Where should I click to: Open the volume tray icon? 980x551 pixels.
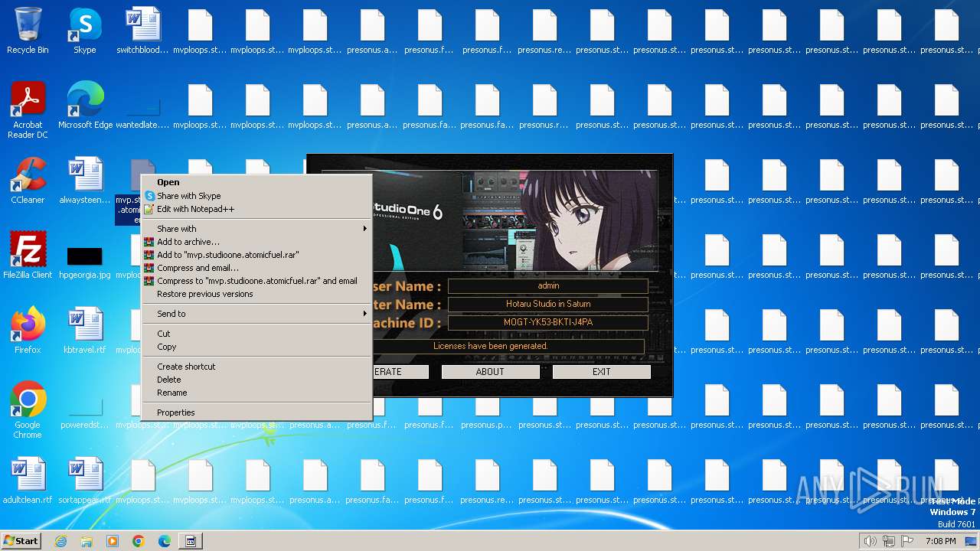click(x=870, y=541)
